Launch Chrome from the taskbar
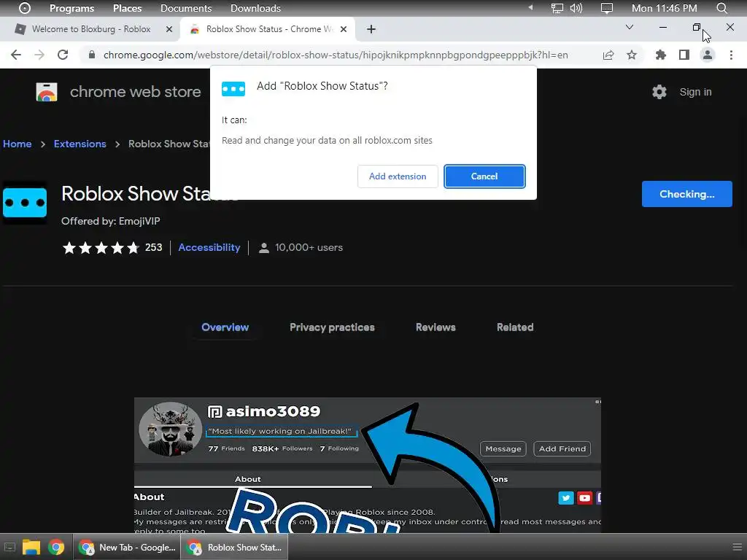The height and width of the screenshot is (560, 747). 55,547
